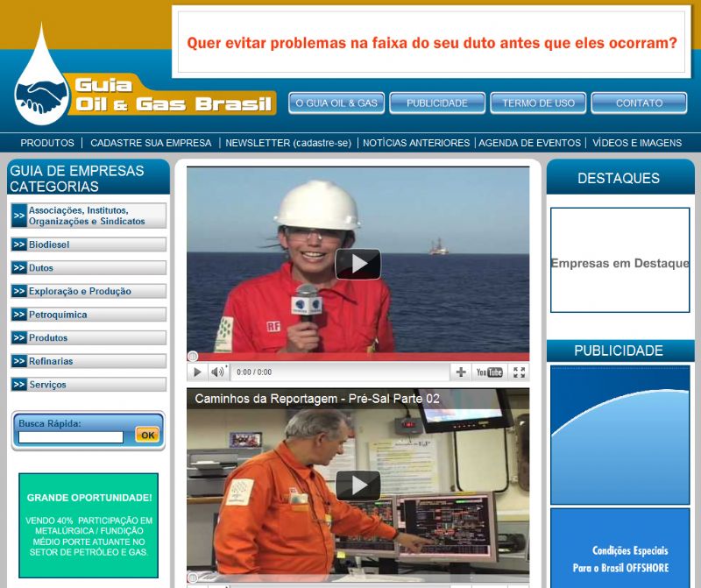
Task: Click the Empresas em Destaque box
Action: coord(620,259)
